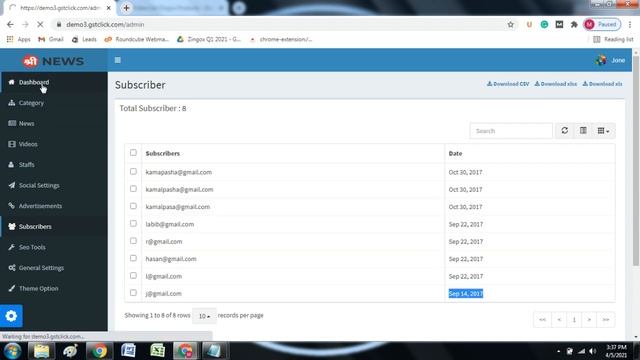Image resolution: width=640 pixels, height=360 pixels.
Task: Toggle the sidebar hamburger menu icon
Action: click(118, 60)
